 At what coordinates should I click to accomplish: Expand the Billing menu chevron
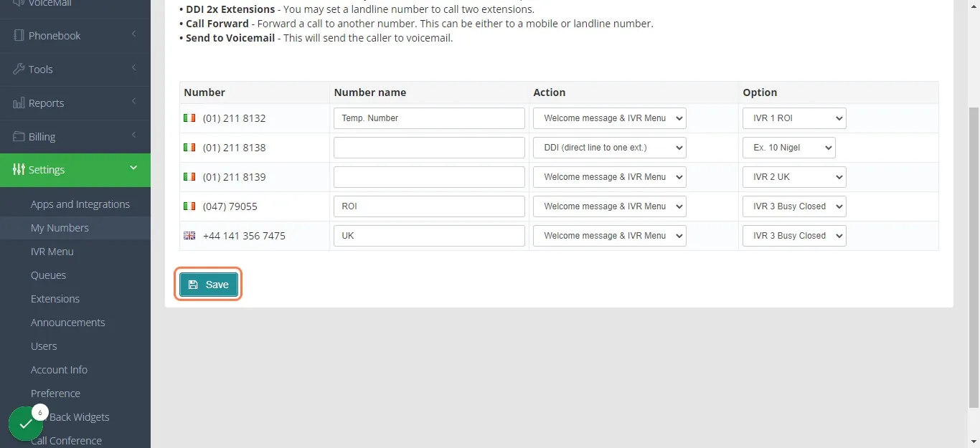[x=133, y=135]
